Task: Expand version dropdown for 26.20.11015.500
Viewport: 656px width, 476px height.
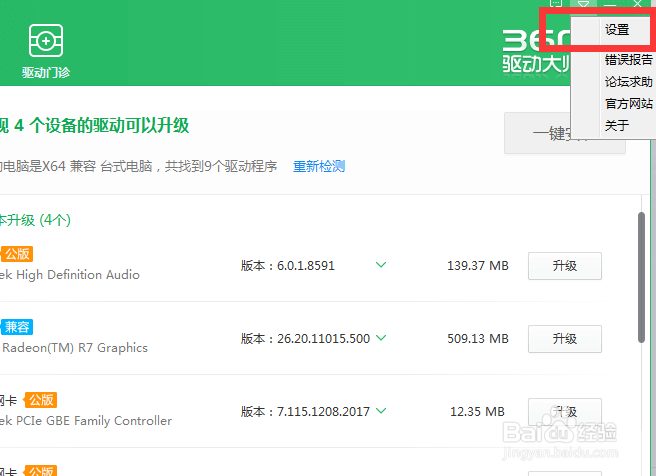Action: (x=381, y=337)
